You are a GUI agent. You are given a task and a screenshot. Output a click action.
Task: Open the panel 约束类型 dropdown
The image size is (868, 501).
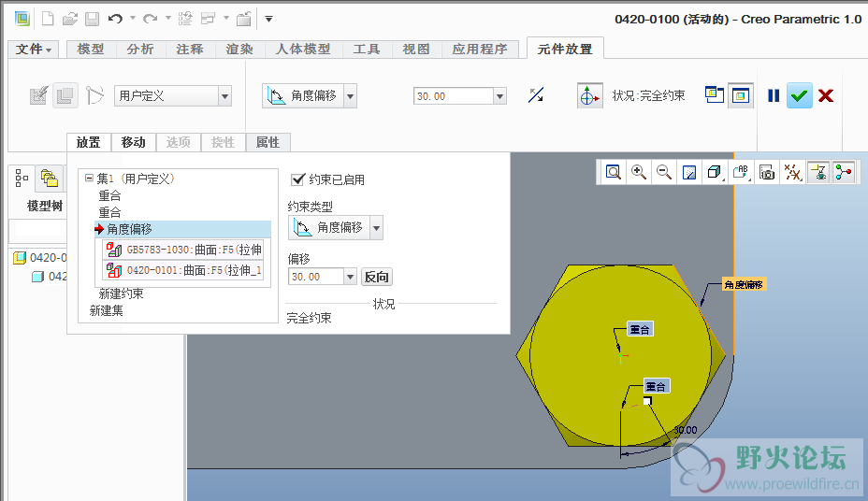click(x=376, y=228)
